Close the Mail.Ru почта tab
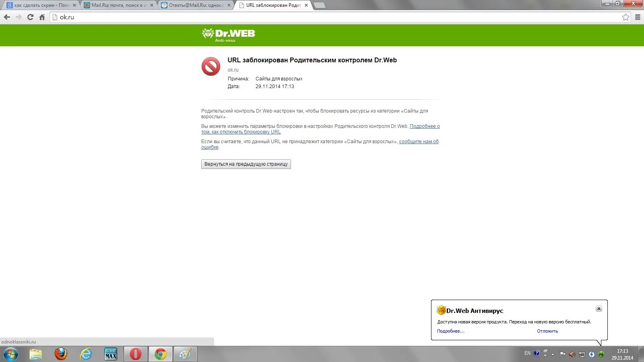This screenshot has width=644, height=362. (152, 5)
